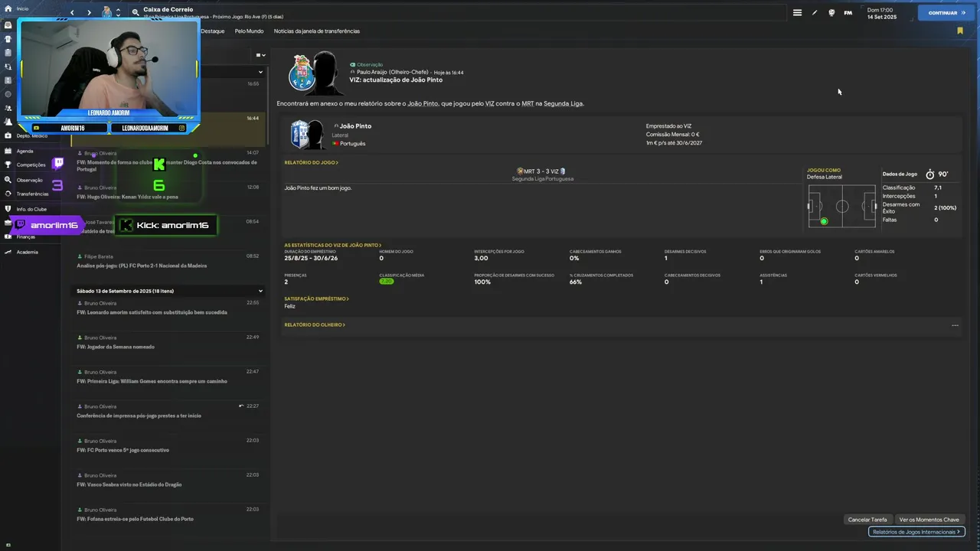This screenshot has height=551, width=980.
Task: Click the FC Porto badge in top bar
Action: pyautogui.click(x=106, y=12)
